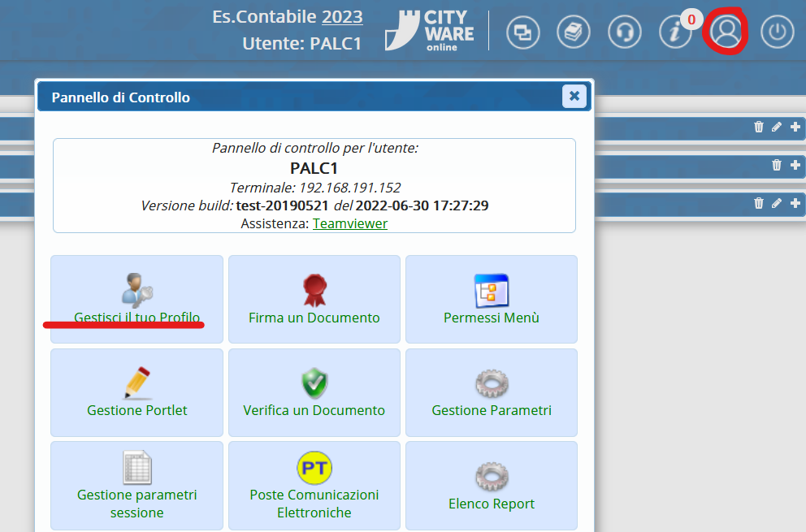
Task: Click pencil edit icon on first portlet bar
Action: [777, 127]
